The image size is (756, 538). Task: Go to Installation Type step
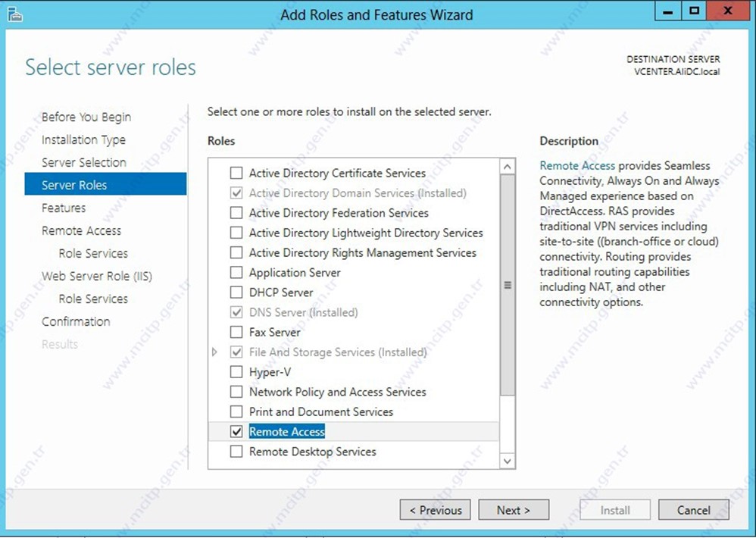coord(83,139)
